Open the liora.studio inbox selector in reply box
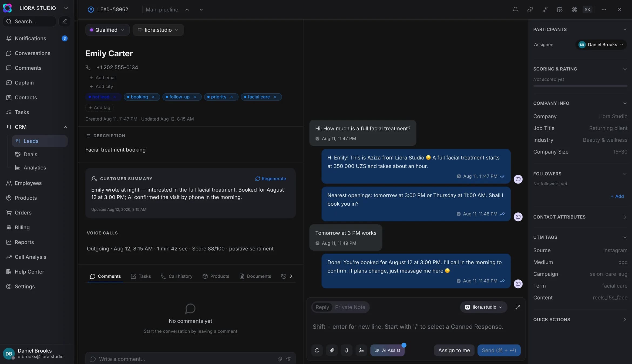Viewport: 632px width, 364px height. 483,307
